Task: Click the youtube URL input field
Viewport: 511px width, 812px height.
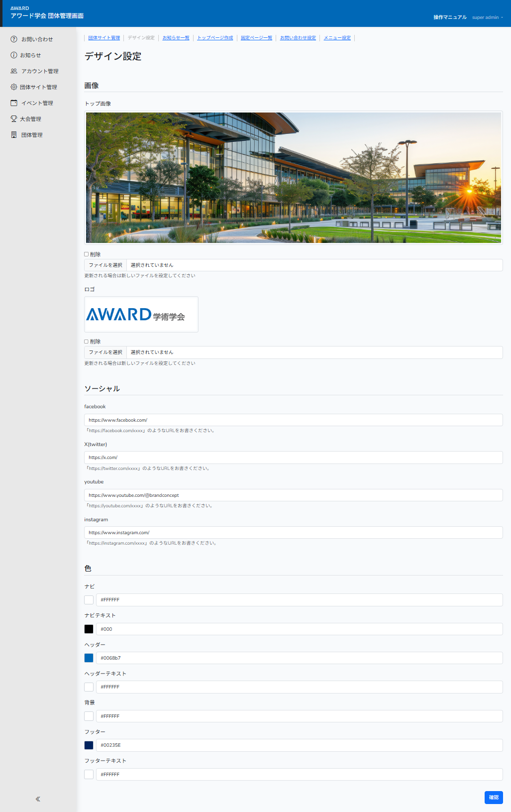Action: click(293, 495)
